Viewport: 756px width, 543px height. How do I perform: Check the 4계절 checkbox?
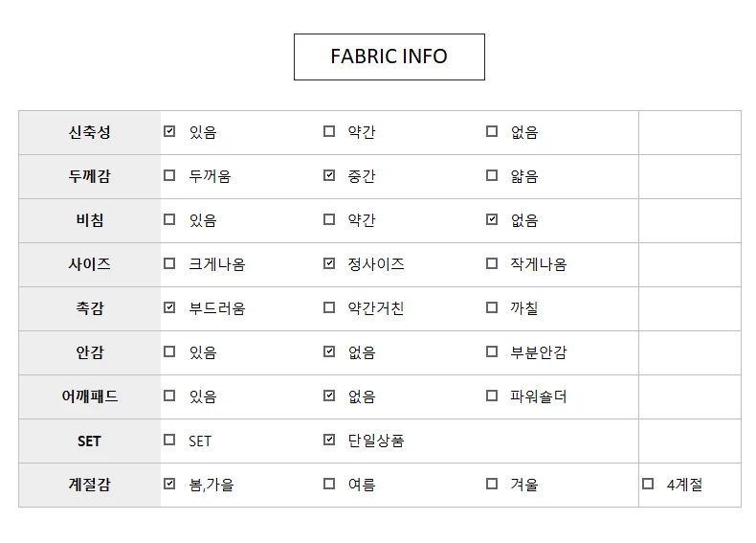coord(648,484)
